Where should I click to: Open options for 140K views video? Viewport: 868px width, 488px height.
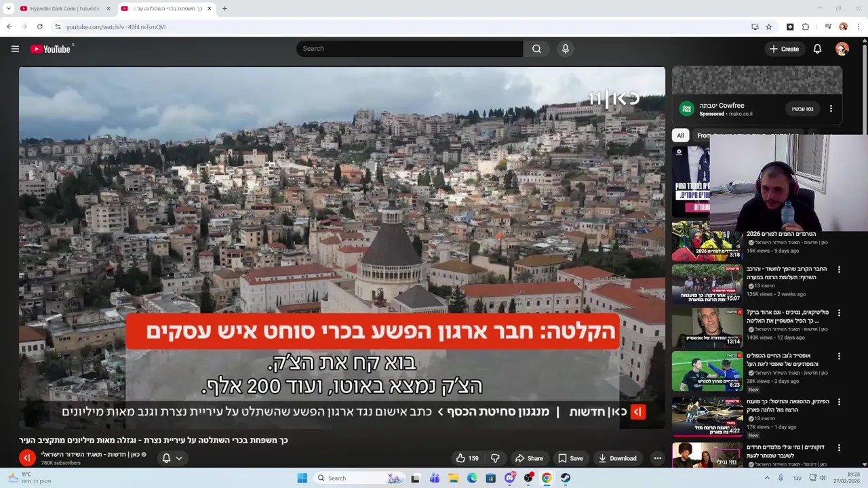pos(839,313)
